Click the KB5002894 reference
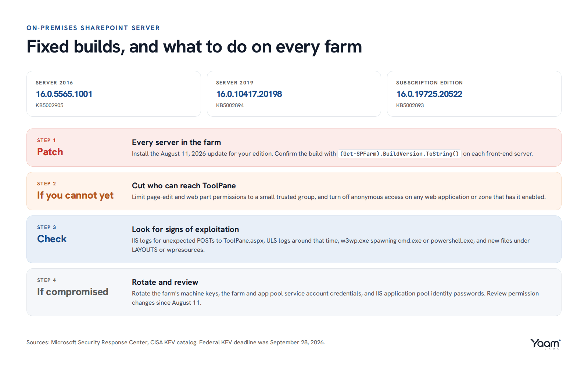This screenshot has height=370, width=588. click(x=230, y=105)
